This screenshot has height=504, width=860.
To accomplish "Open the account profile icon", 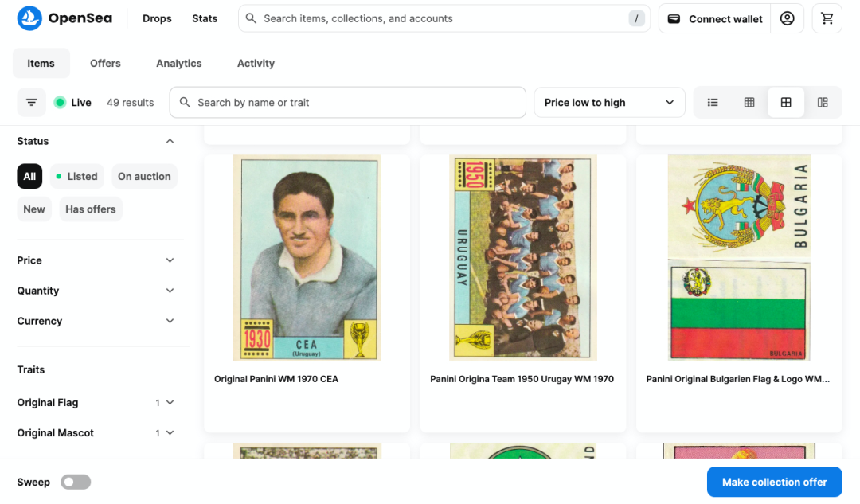I will 787,18.
